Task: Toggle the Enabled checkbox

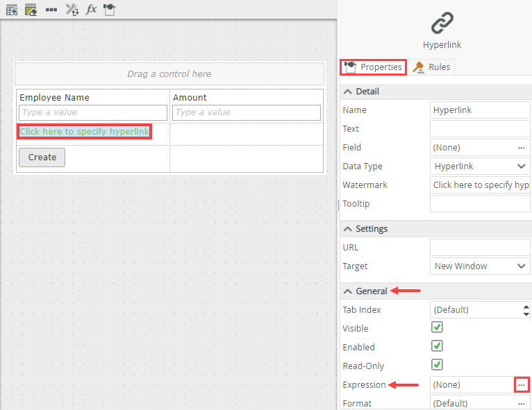Action: pos(437,346)
